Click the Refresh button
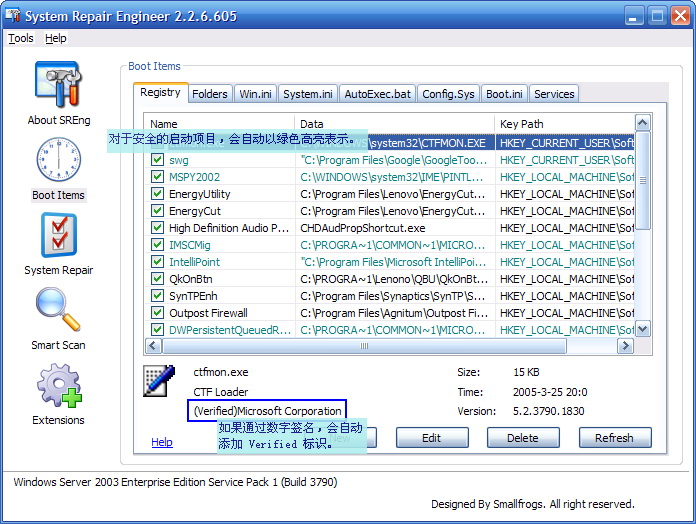Viewport: 696px width, 524px height. click(x=615, y=438)
